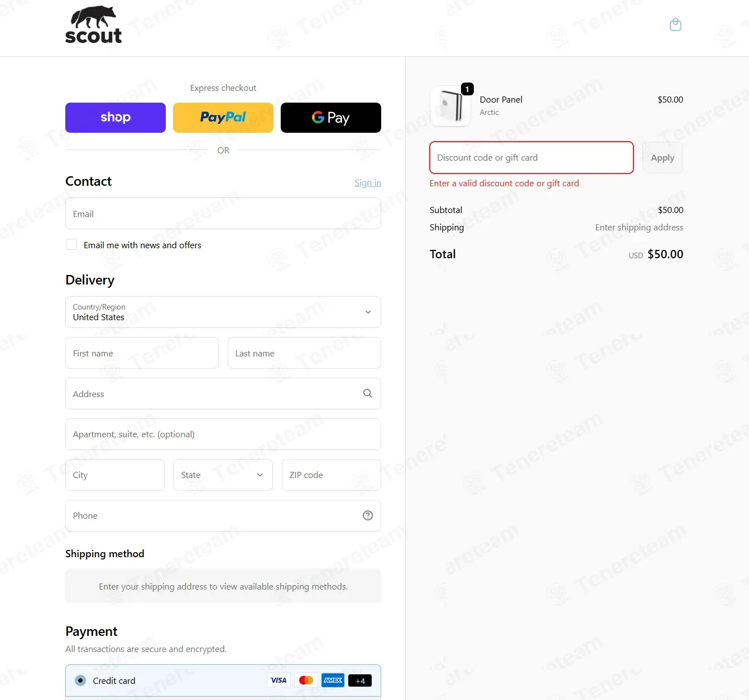Click the Mastercard icon
749x700 pixels.
306,680
